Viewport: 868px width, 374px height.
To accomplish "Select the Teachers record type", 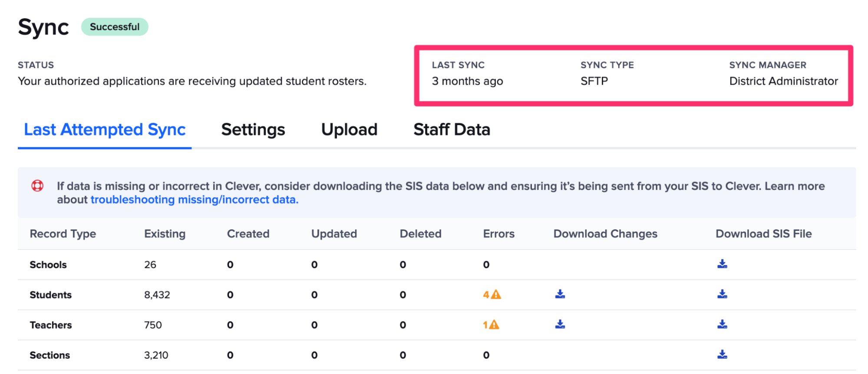I will coord(51,325).
